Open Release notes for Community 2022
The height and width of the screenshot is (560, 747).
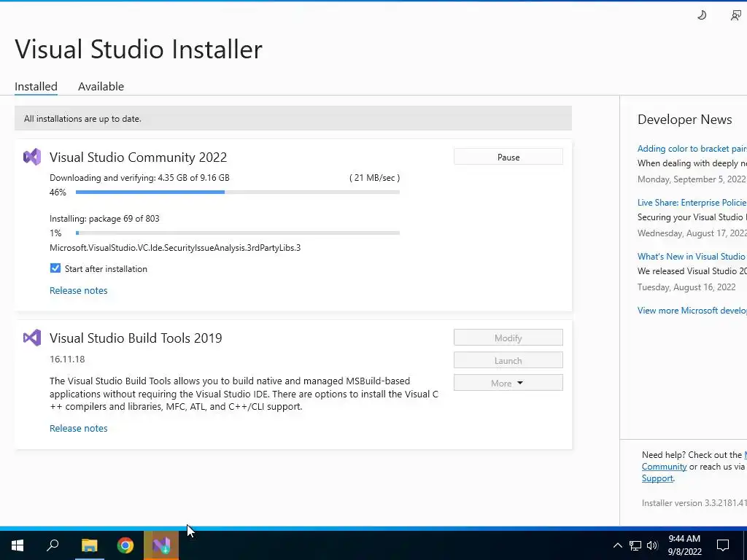[x=79, y=290]
